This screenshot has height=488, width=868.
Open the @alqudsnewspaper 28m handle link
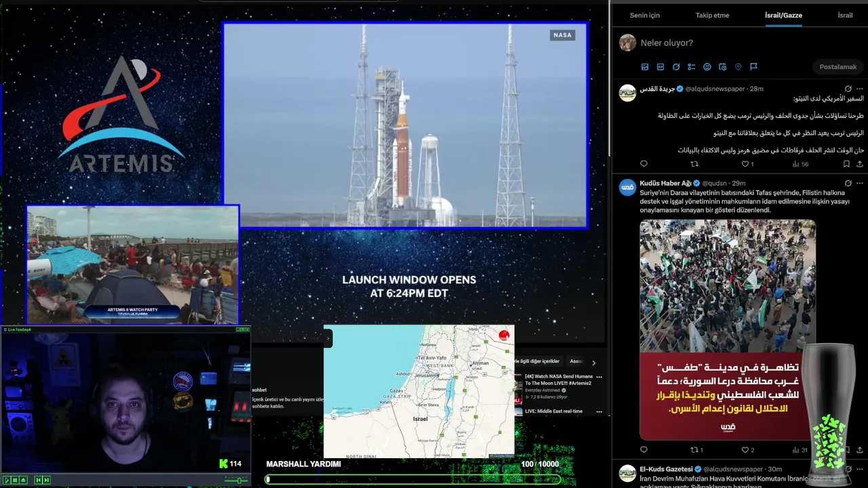point(715,89)
